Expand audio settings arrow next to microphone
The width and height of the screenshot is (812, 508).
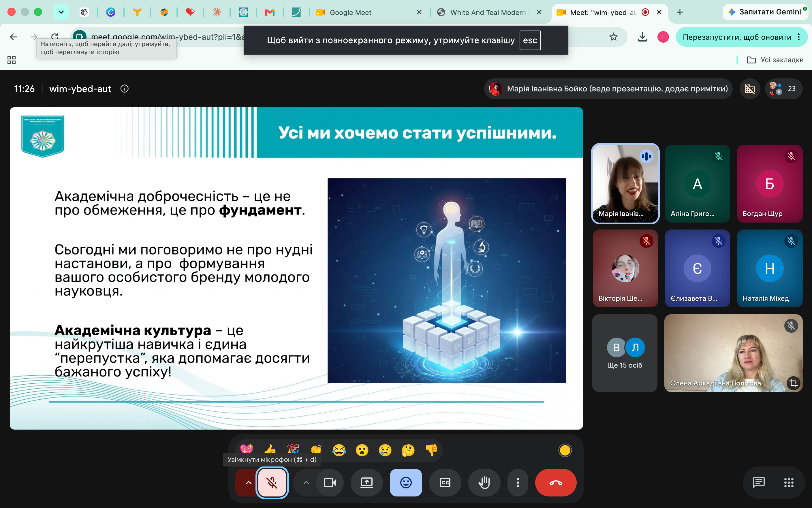tap(248, 482)
